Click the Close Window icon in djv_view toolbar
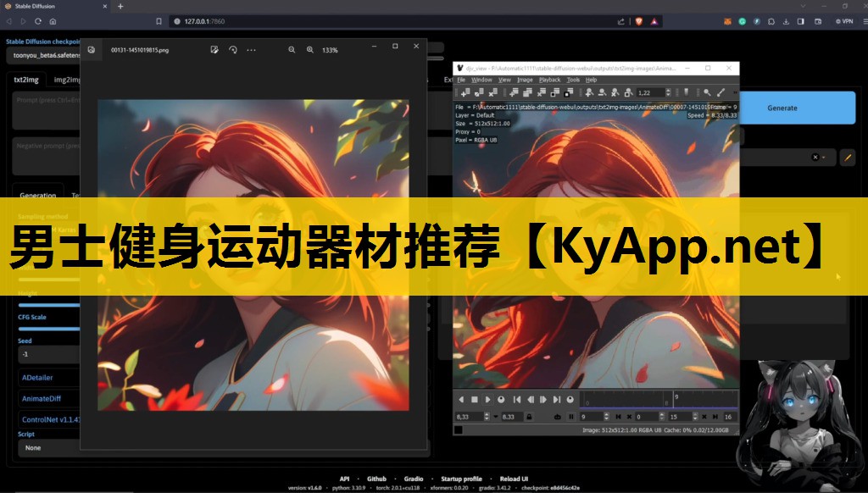The width and height of the screenshot is (868, 493). 492,92
